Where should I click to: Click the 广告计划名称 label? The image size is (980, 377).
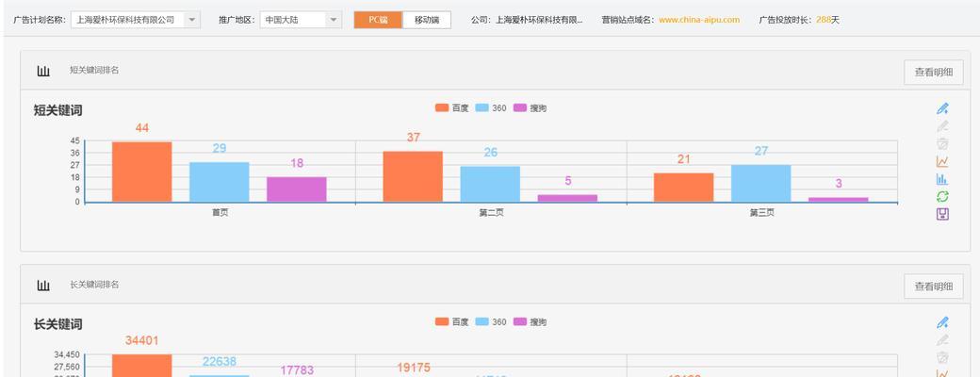click(40, 20)
